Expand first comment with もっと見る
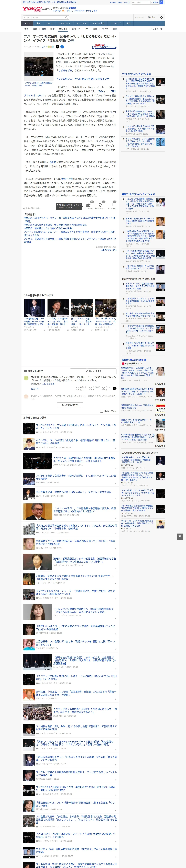186x868 pixels. (49, 384)
